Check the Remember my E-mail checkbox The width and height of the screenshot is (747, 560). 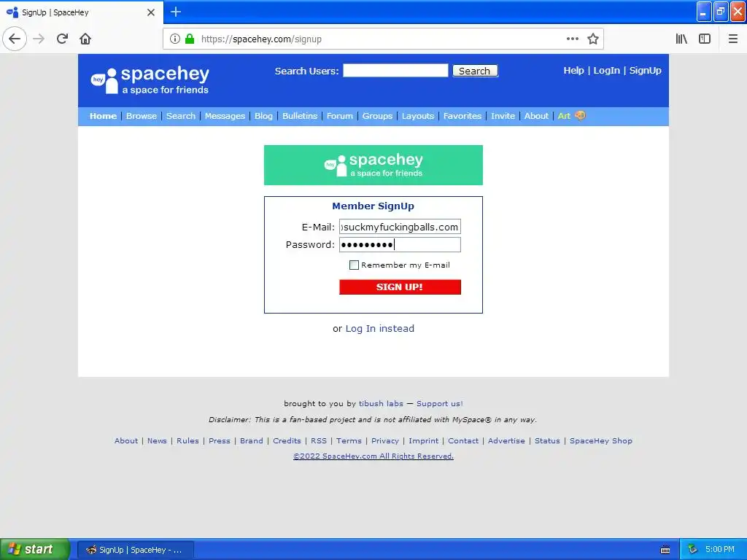[354, 265]
